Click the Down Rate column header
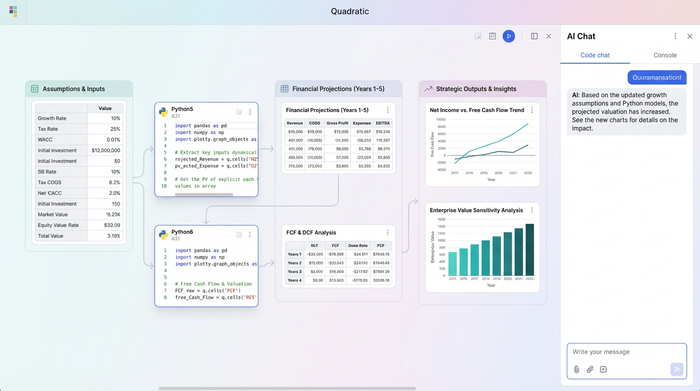This screenshot has height=391, width=700. pyautogui.click(x=358, y=245)
